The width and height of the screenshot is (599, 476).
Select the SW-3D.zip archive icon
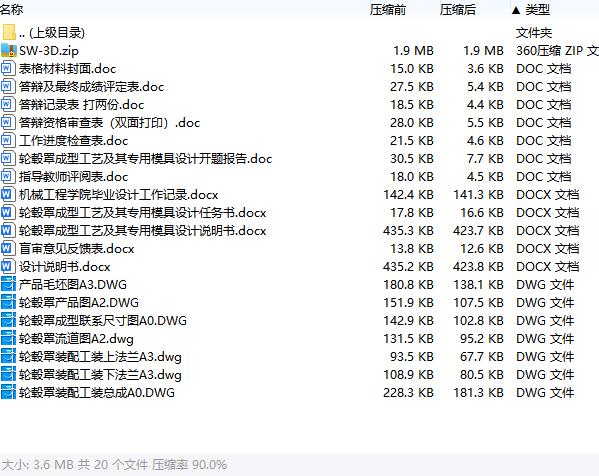(9, 50)
